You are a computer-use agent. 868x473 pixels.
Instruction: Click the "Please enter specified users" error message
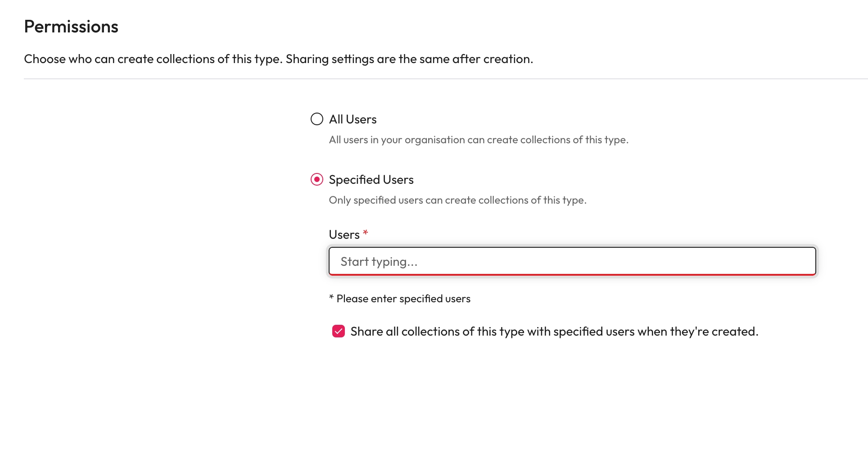(x=403, y=299)
